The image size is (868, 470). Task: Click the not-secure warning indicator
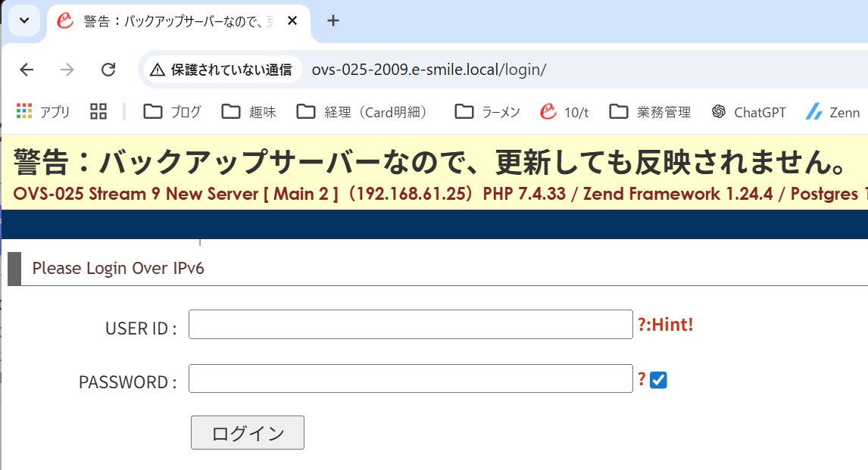click(221, 70)
